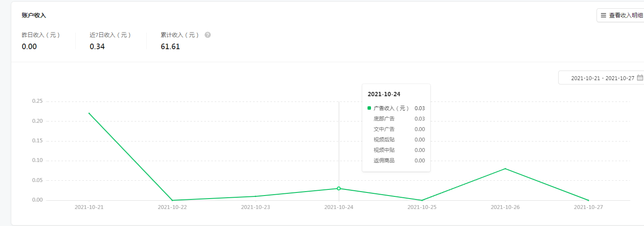Click the 视频后贴 row in tooltip
Screen dimensions: 644x226
coord(396,140)
